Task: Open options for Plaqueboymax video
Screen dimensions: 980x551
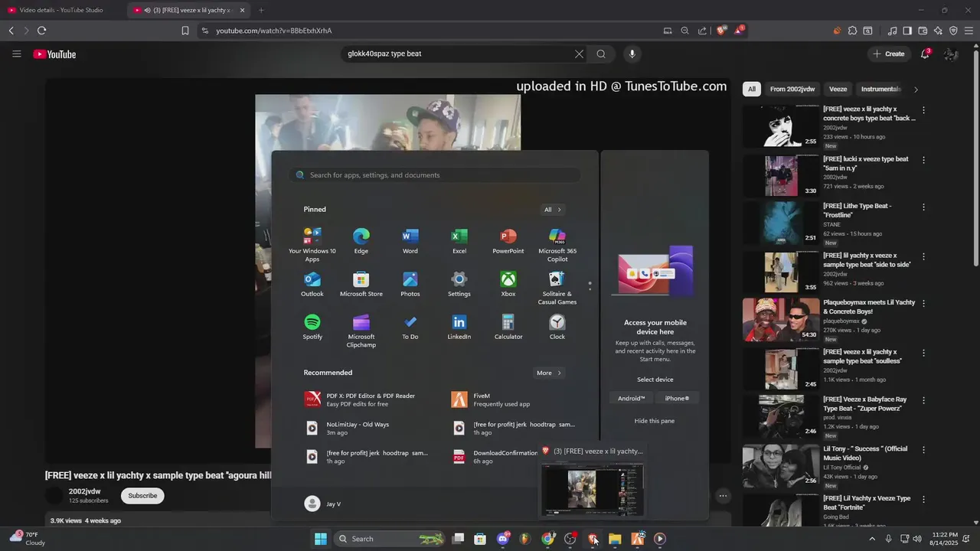Action: (923, 304)
